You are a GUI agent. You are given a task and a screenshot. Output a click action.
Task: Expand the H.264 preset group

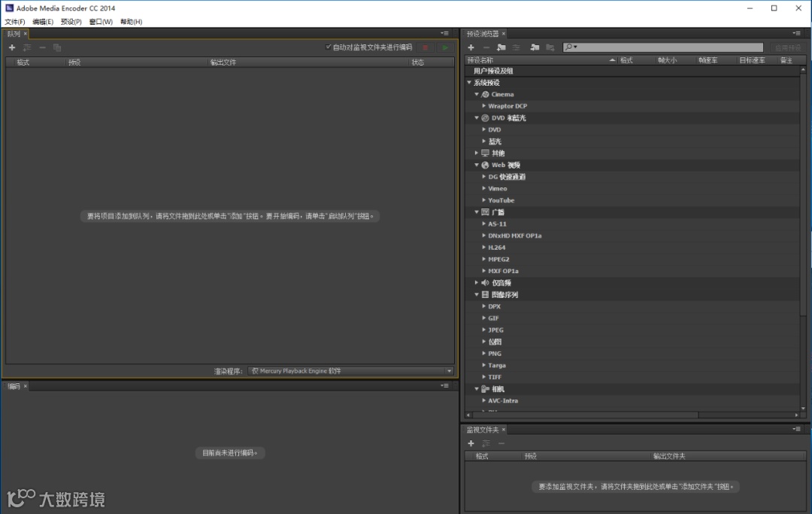click(483, 247)
